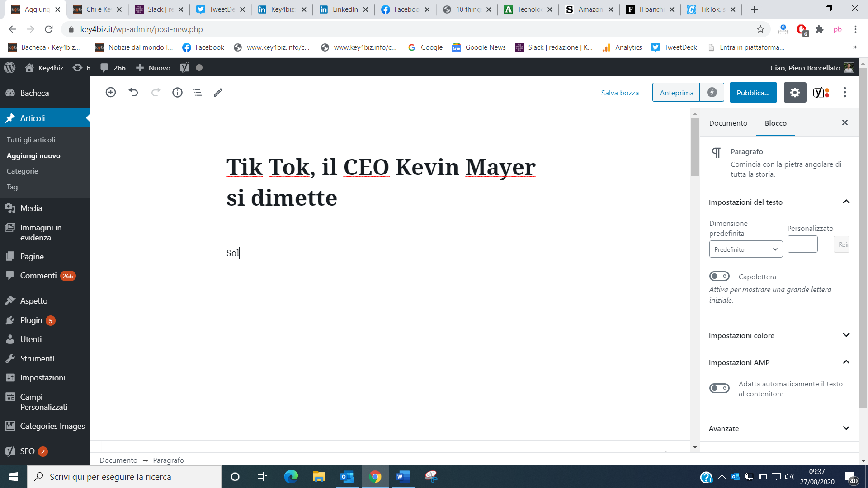Open the updates icon showing 6

[x=81, y=68]
